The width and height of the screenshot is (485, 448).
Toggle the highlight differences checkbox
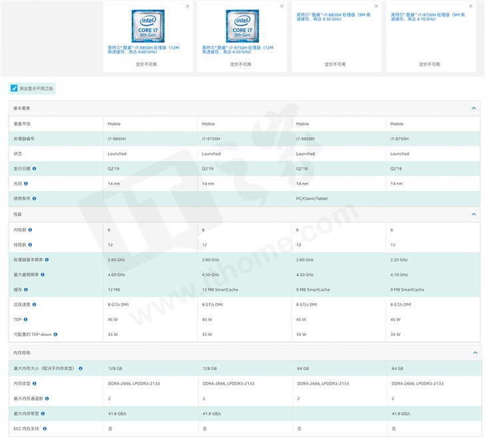(14, 88)
